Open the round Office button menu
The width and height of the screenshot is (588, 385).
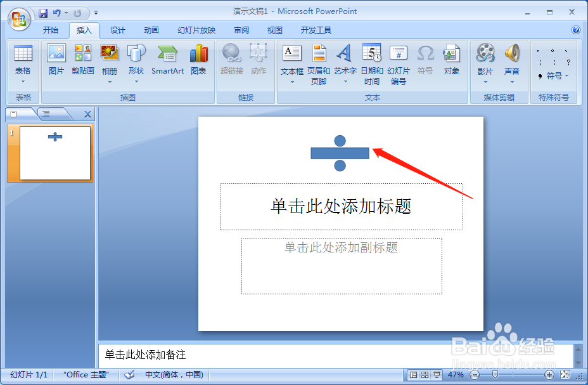[x=19, y=19]
